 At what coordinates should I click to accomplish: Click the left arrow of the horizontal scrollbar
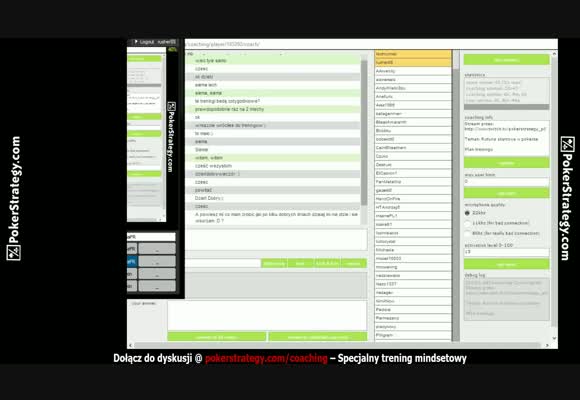pos(130,345)
